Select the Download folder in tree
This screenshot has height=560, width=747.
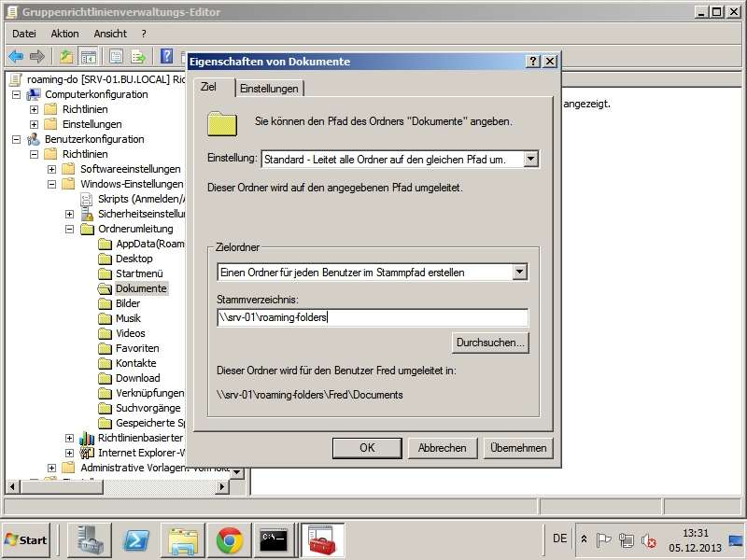point(138,378)
